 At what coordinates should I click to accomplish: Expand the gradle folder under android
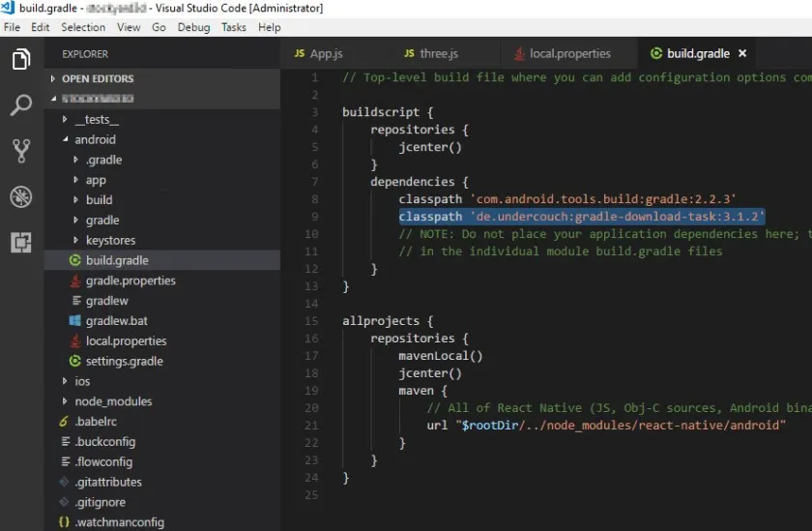coord(75,220)
